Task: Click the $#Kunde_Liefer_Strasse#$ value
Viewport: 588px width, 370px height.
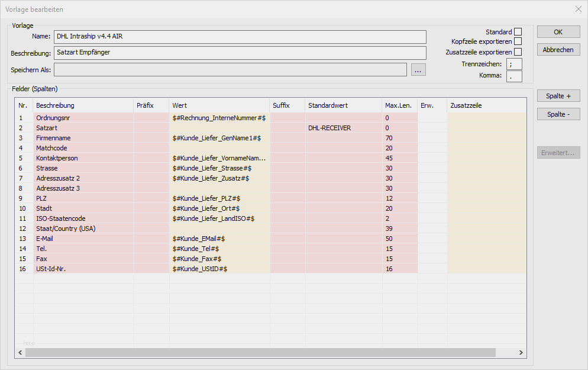Action: click(x=219, y=168)
